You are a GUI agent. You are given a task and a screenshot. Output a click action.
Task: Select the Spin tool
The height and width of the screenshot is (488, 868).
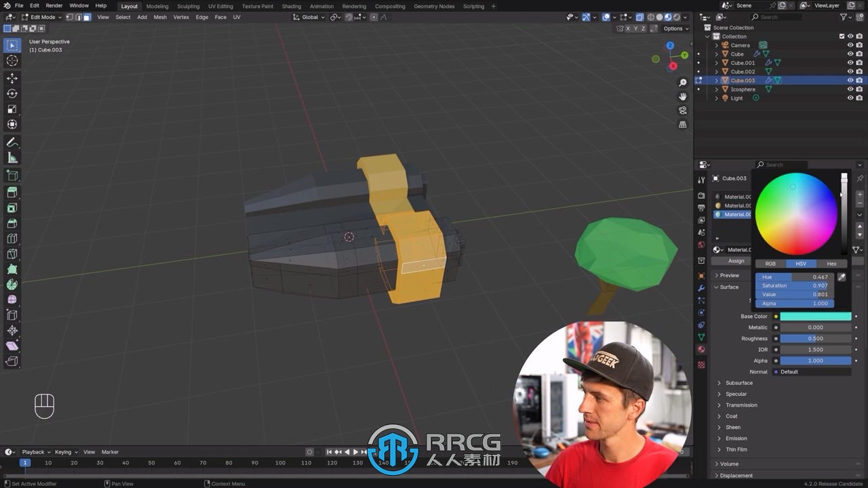click(x=12, y=285)
